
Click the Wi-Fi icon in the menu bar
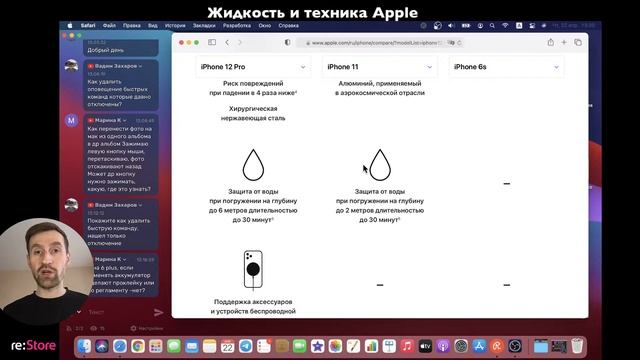pos(505,25)
